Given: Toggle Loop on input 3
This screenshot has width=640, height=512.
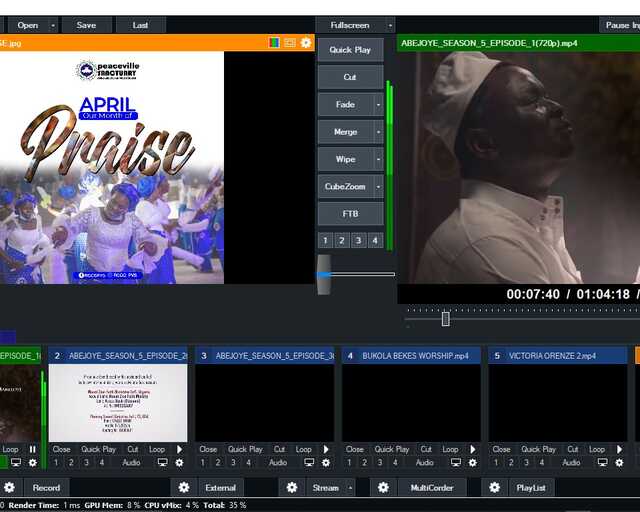Looking at the screenshot, I should (x=303, y=449).
